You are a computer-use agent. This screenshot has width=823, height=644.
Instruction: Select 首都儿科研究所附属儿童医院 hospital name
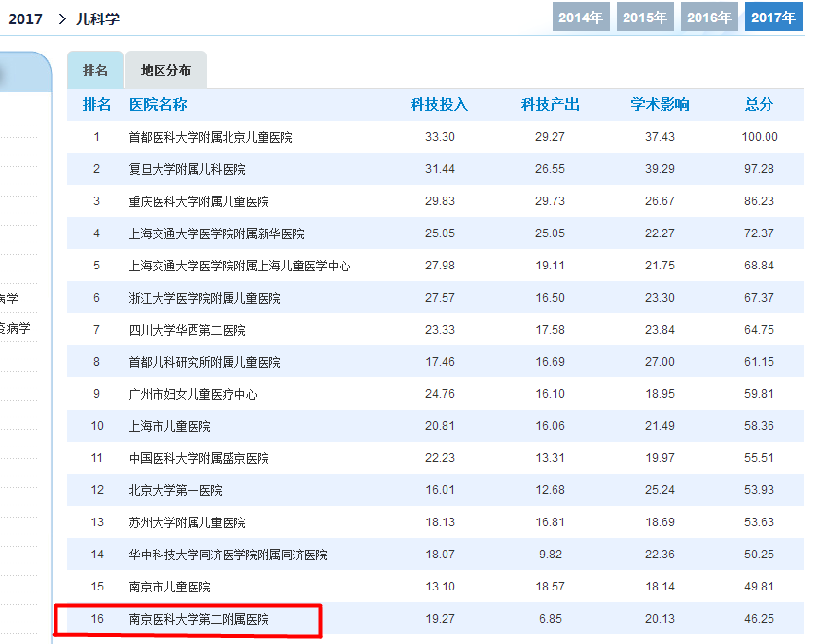(204, 362)
